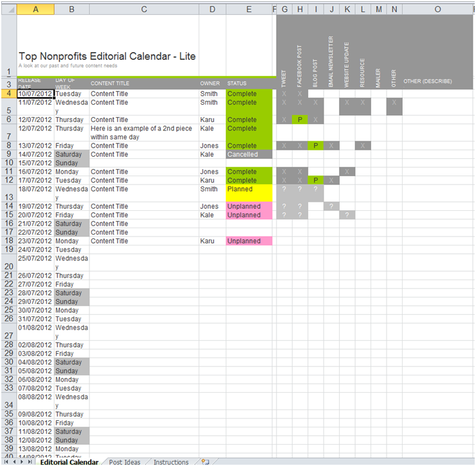Click green P cell in Facebook column
This screenshot has height=466, width=476.
pyautogui.click(x=300, y=120)
